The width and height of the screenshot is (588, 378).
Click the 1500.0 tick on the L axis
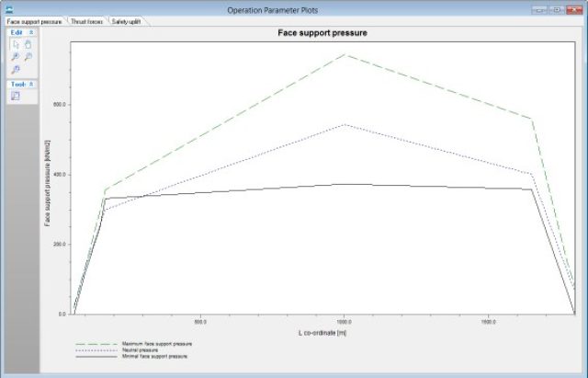[488, 322]
